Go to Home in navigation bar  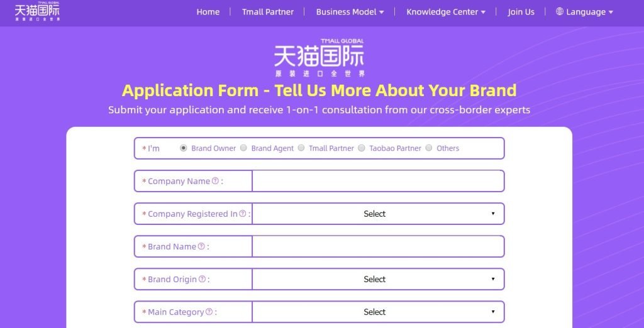click(208, 12)
